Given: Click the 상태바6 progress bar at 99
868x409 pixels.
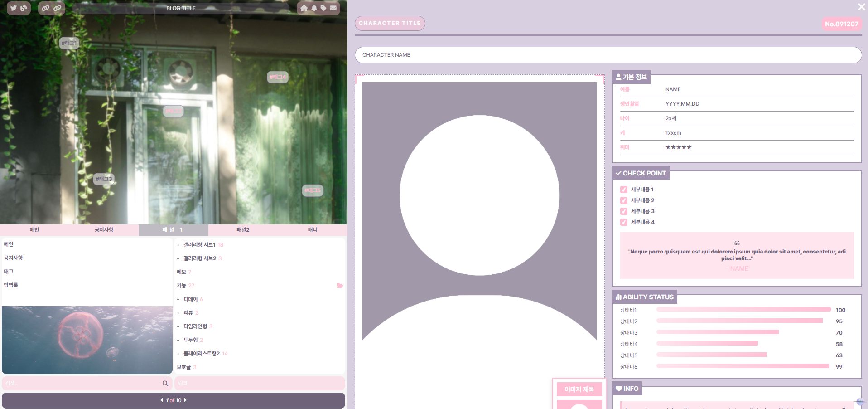Looking at the screenshot, I should click(743, 366).
